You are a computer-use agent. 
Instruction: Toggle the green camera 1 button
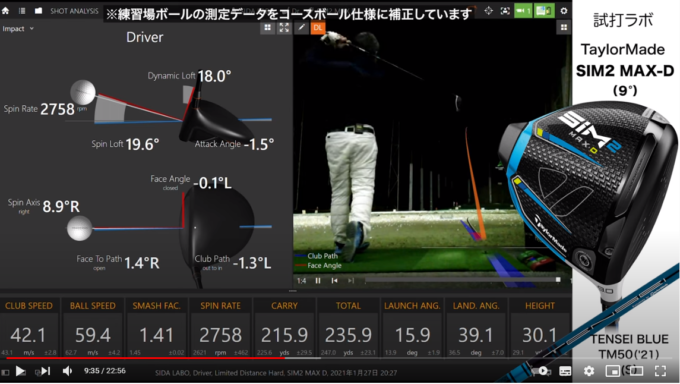[523, 11]
